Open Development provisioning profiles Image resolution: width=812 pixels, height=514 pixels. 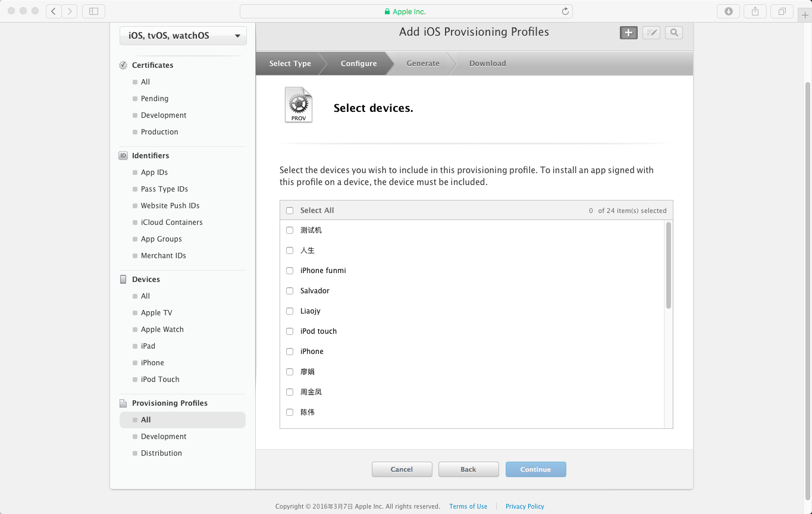click(x=164, y=437)
